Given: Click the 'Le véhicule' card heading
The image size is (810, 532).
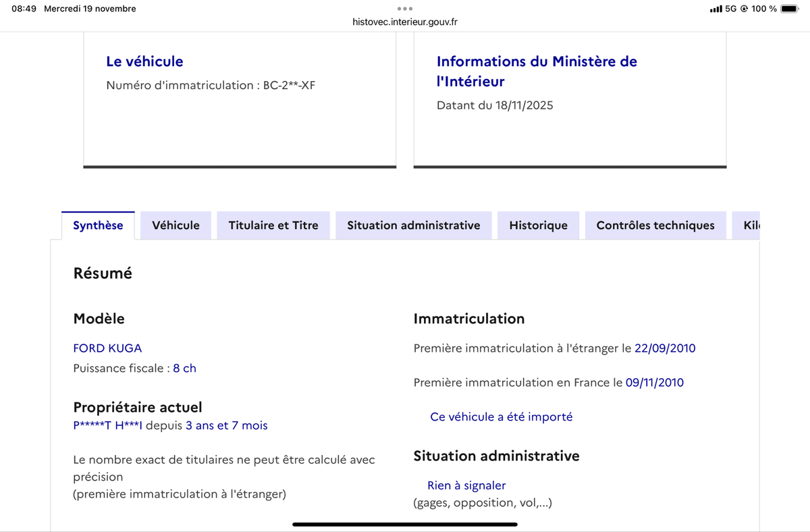Looking at the screenshot, I should (144, 61).
